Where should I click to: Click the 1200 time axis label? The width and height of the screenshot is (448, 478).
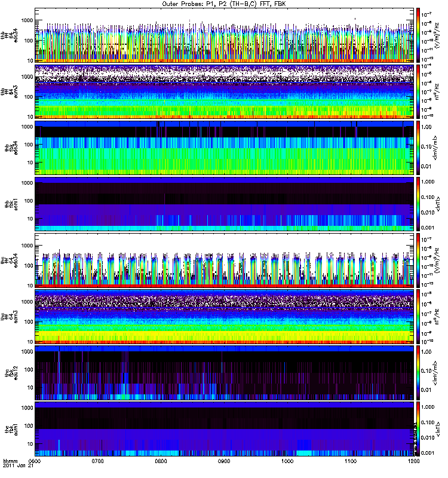tap(413, 462)
